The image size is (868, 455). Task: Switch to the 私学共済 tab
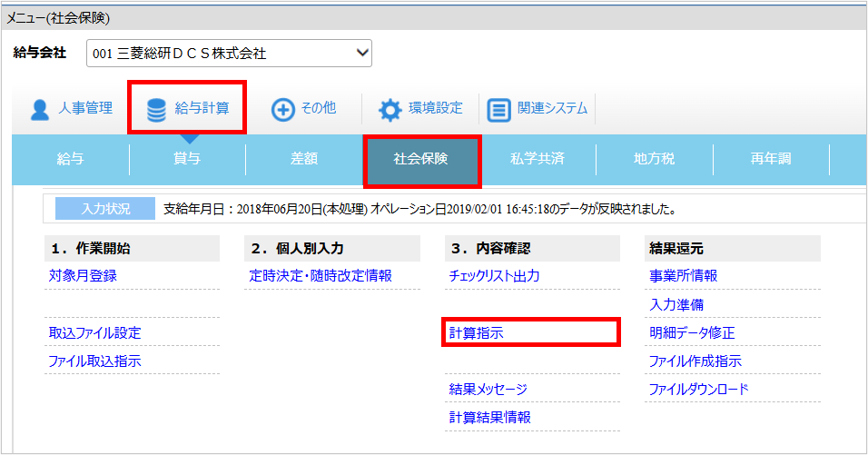point(538,159)
